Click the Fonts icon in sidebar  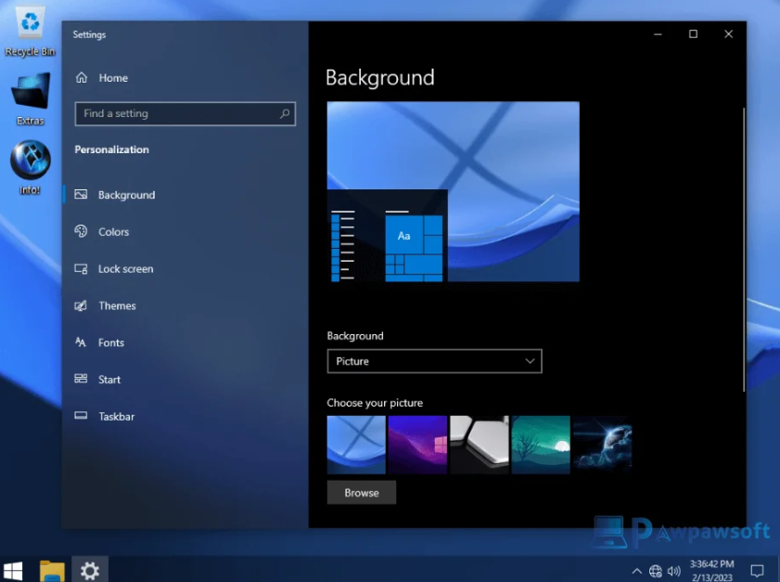[81, 342]
